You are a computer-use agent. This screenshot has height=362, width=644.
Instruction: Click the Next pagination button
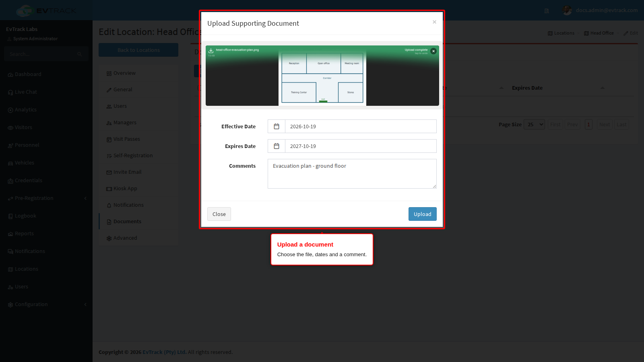pyautogui.click(x=605, y=124)
